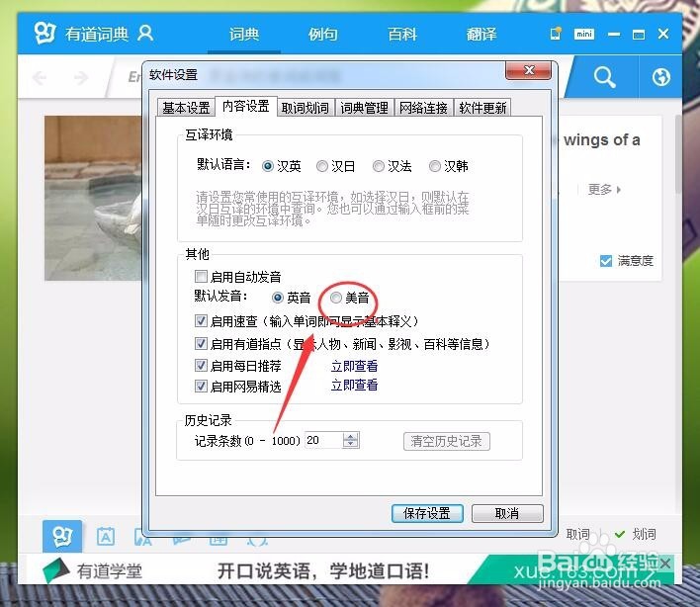Open the wordbook icon in bottom toolbar
The image size is (700, 607).
[106, 537]
